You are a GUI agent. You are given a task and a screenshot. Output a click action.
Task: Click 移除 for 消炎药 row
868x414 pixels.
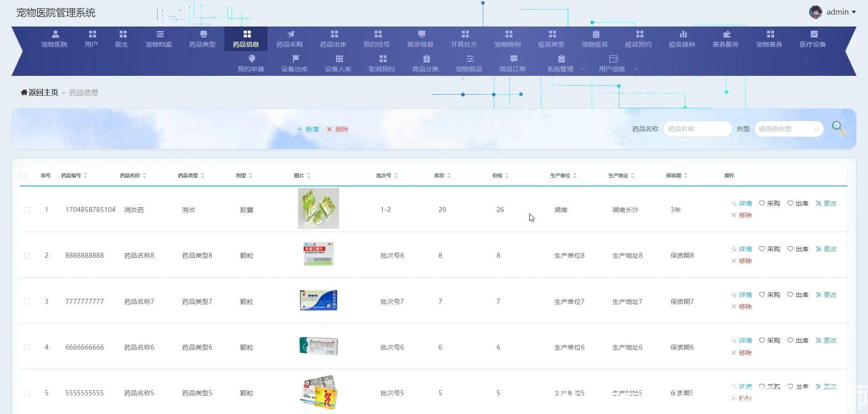[x=741, y=215]
